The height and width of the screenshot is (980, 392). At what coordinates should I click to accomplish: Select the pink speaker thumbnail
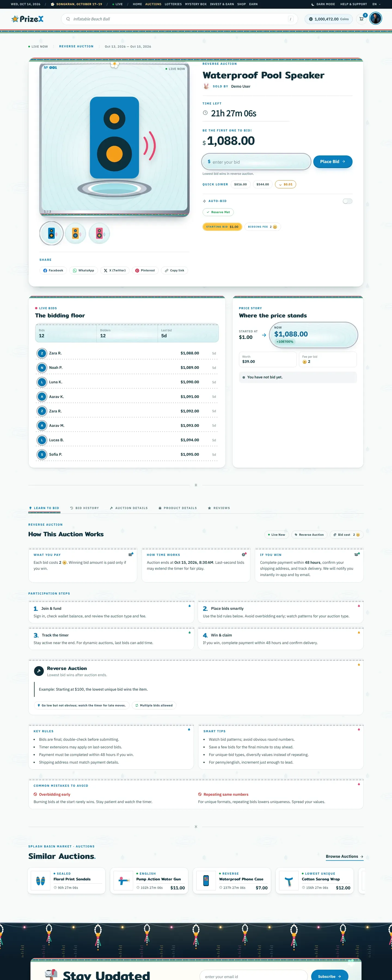[x=99, y=233]
